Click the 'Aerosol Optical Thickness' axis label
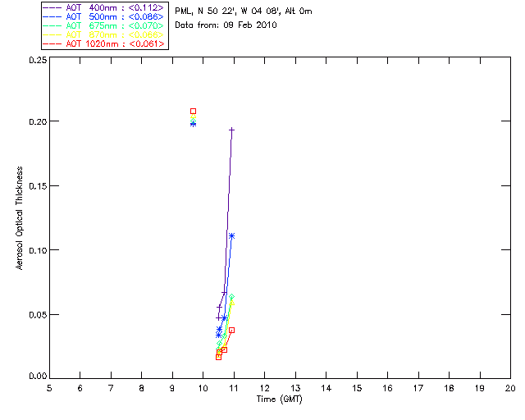Image resolution: width=525 pixels, height=420 pixels. click(20, 218)
